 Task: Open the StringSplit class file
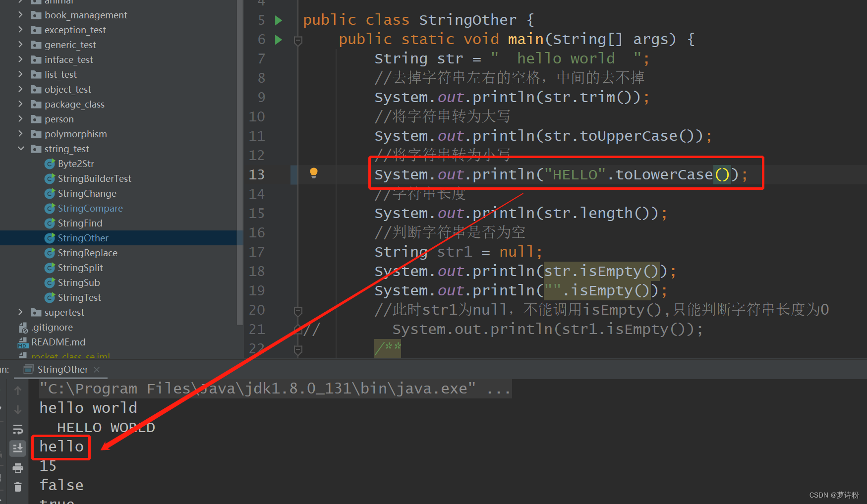tap(80, 268)
